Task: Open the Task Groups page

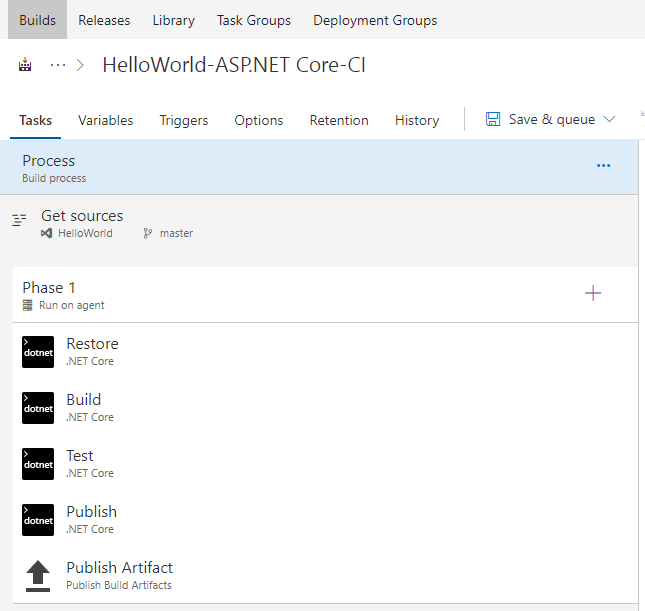Action: 254,20
